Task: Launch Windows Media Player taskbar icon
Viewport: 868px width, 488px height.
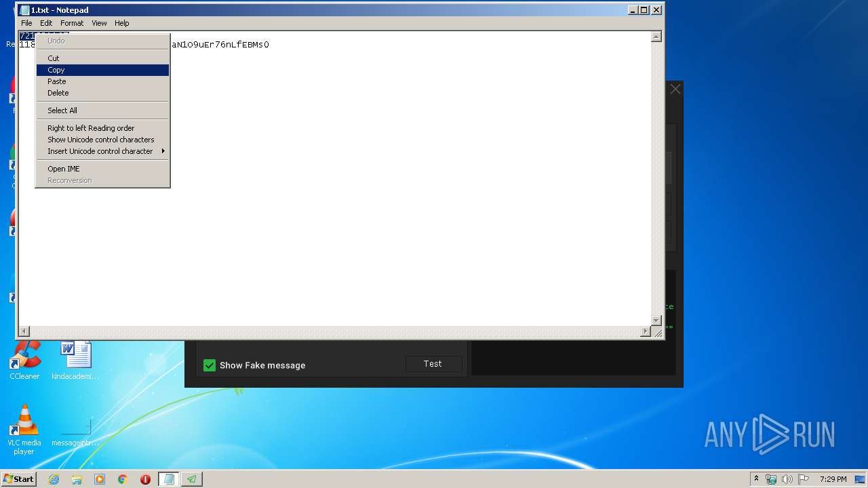Action: click(x=100, y=479)
